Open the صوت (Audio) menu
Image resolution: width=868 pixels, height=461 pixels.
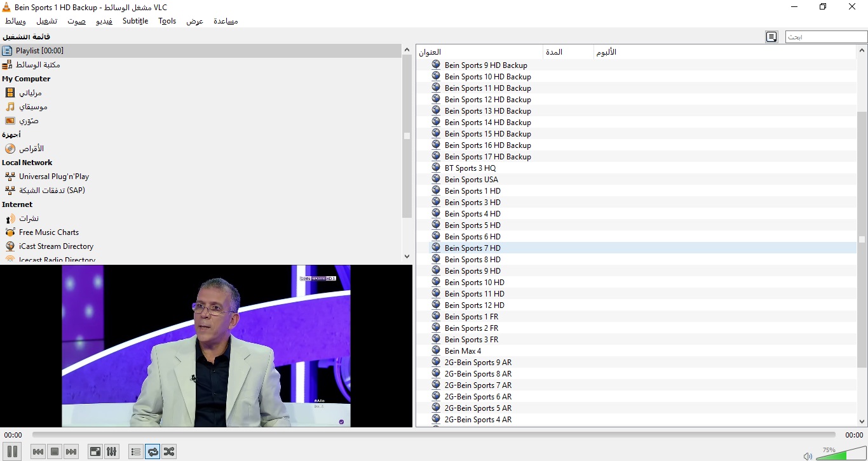pos(76,21)
